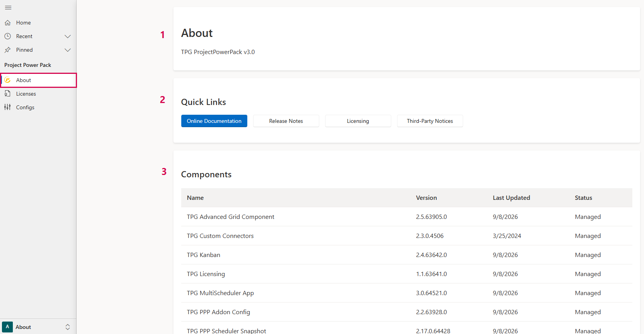Click version 2.3.0.4506
Viewport: 644px width, 334px height.
(430, 236)
